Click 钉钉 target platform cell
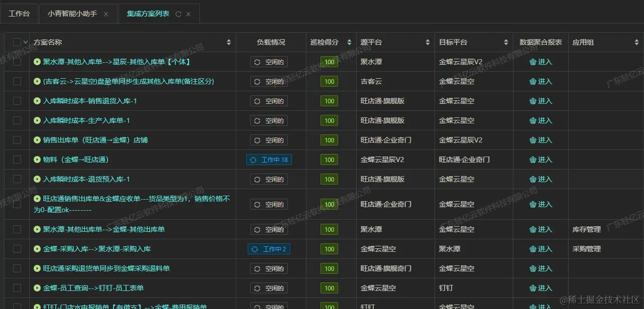Screen dimensions: 644x309 point(446,288)
